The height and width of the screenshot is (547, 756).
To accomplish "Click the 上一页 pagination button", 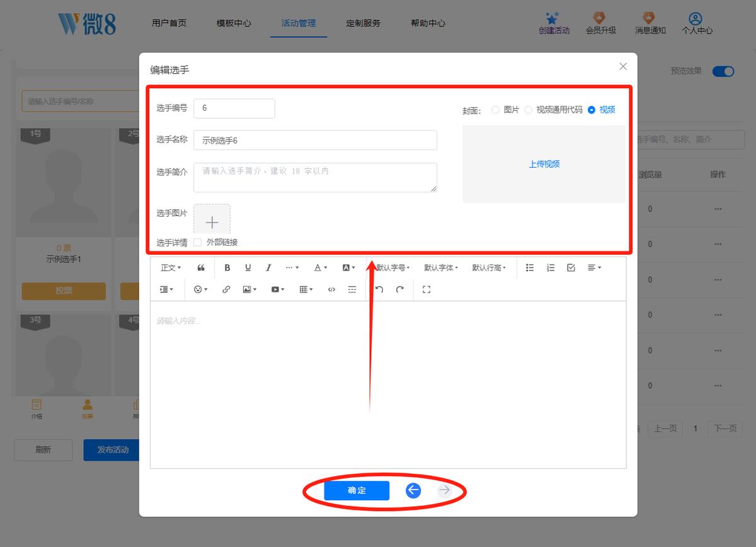I will click(x=665, y=429).
